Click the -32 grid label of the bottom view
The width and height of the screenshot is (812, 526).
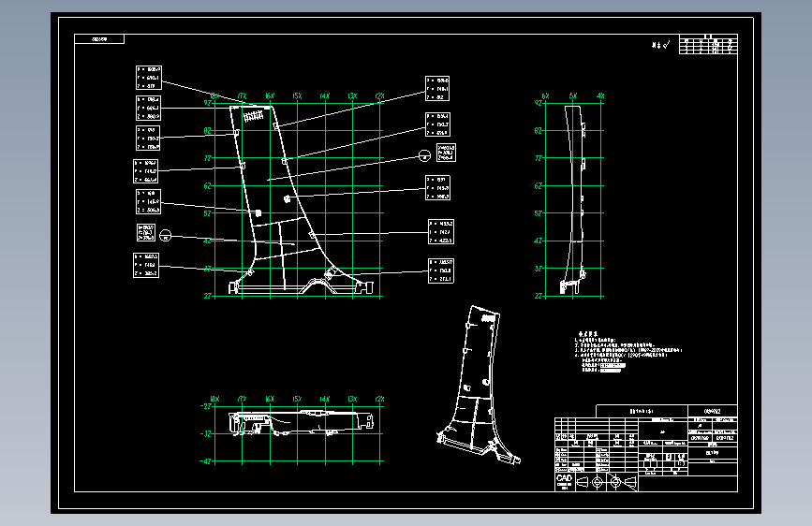coord(206,434)
